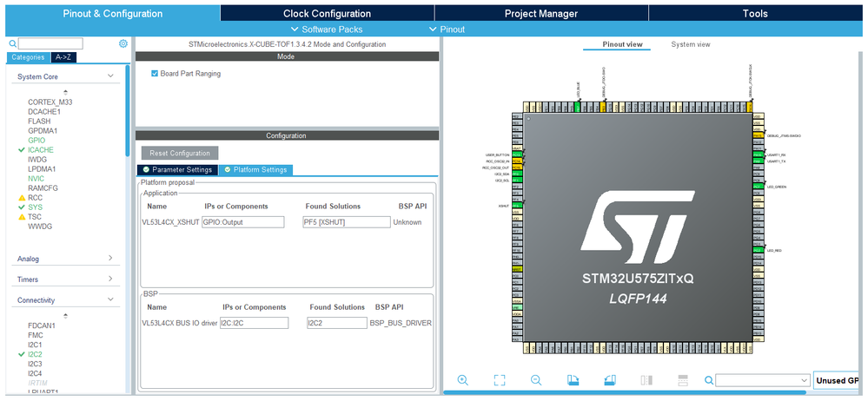This screenshot has height=401, width=868.
Task: Select the DEBUG_JTMS-SWDIO PA13 pin
Action: pyautogui.click(x=758, y=135)
